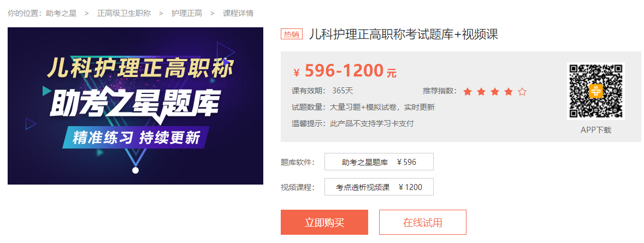Click the 立即购买 button
644x243 pixels.
pyautogui.click(x=324, y=222)
